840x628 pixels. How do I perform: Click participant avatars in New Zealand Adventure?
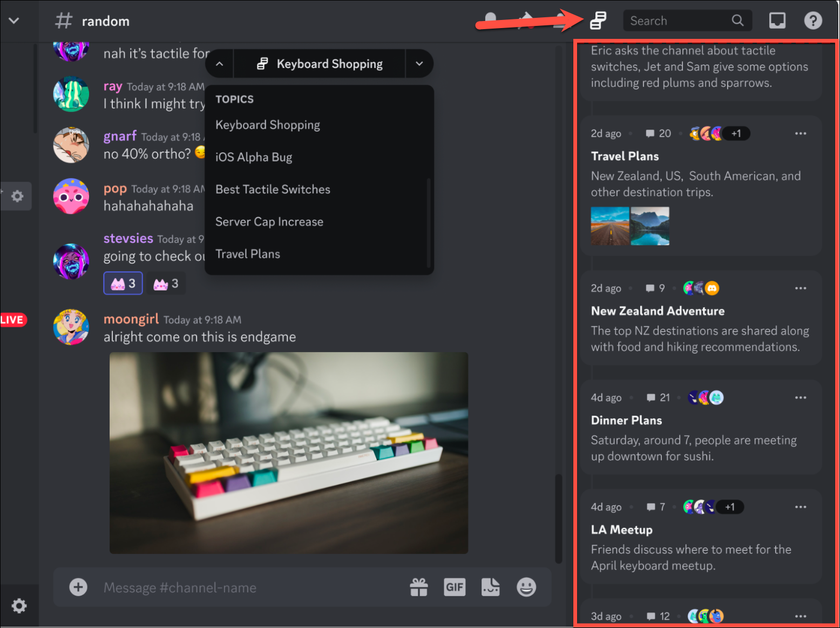click(x=701, y=288)
